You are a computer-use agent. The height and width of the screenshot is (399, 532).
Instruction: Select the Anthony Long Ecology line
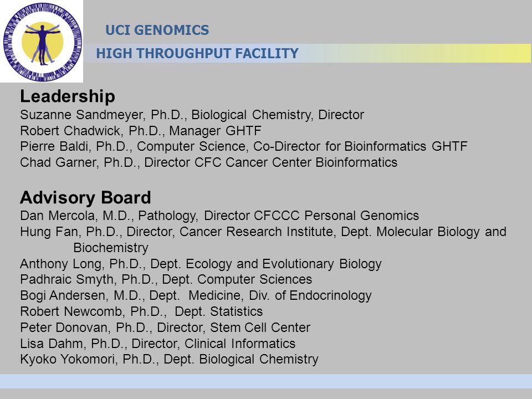(x=201, y=264)
